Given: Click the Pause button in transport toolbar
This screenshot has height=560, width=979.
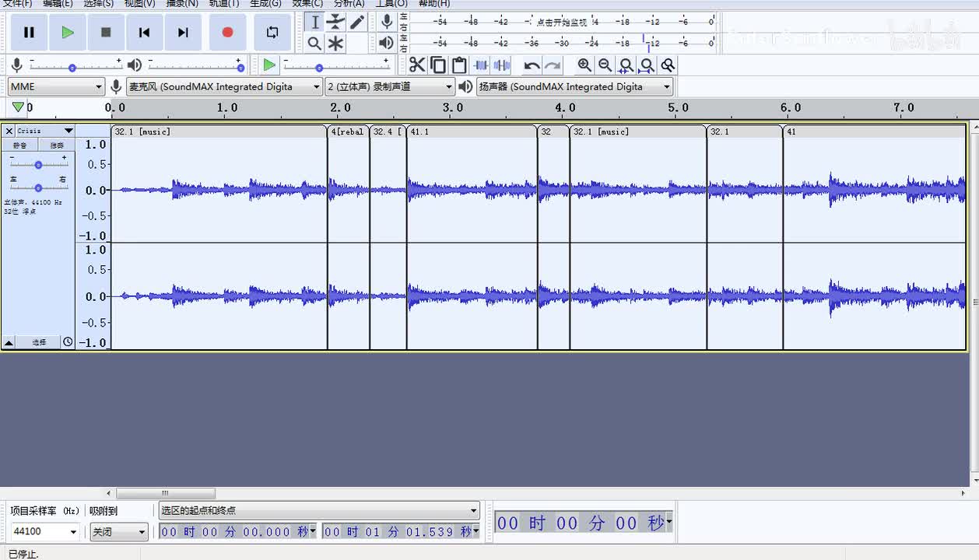Looking at the screenshot, I should coord(29,33).
